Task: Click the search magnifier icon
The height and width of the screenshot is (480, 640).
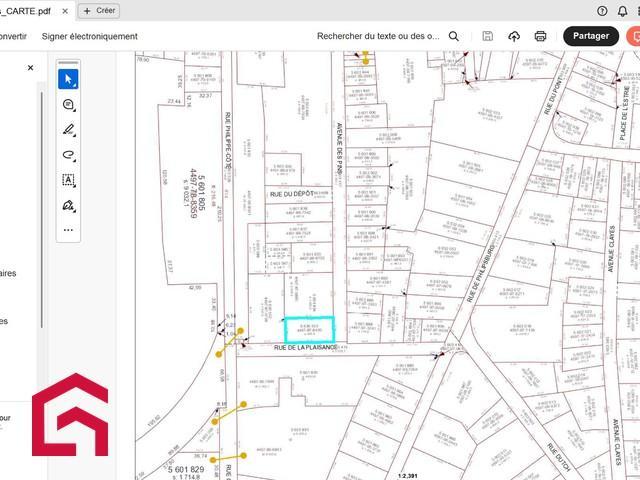Action: point(454,36)
